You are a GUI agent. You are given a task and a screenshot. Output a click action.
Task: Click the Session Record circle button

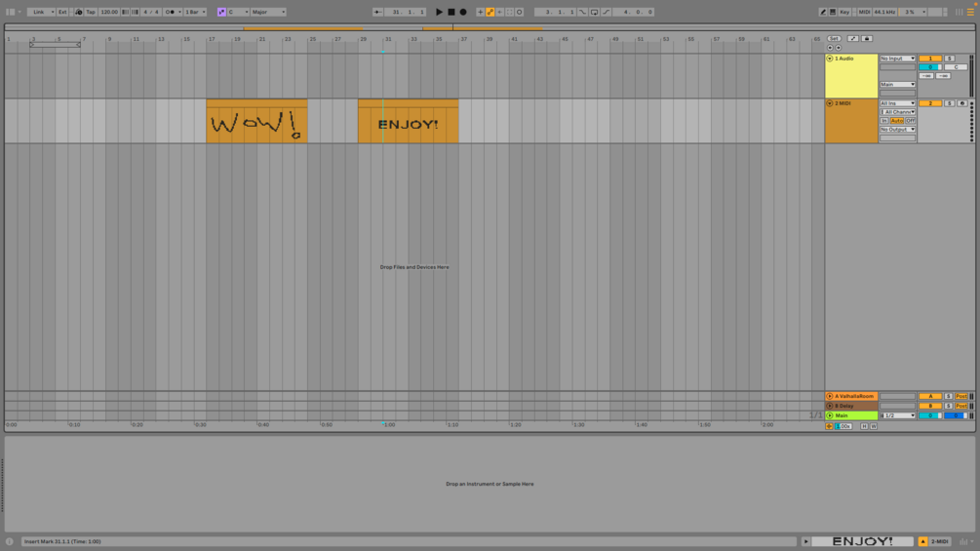tap(520, 12)
